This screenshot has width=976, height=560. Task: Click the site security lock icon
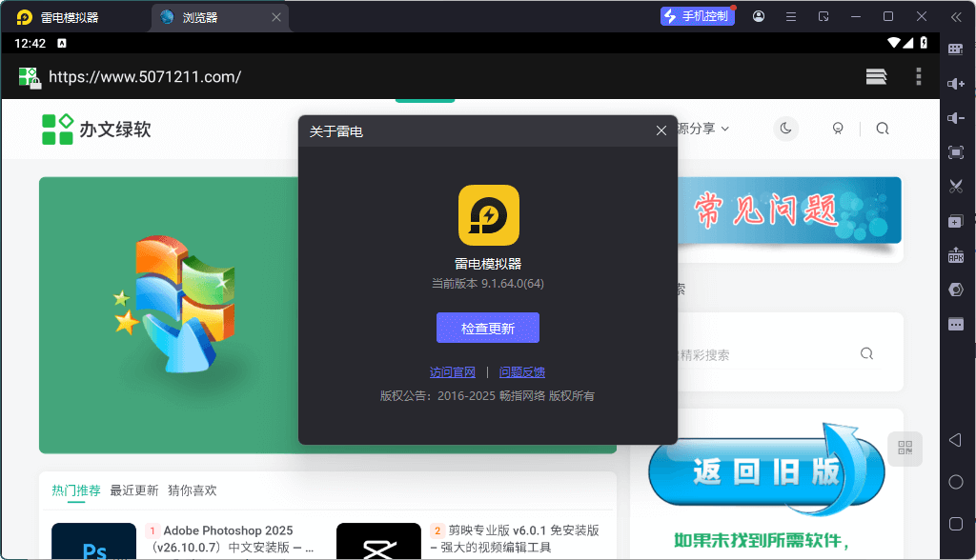[x=30, y=77]
